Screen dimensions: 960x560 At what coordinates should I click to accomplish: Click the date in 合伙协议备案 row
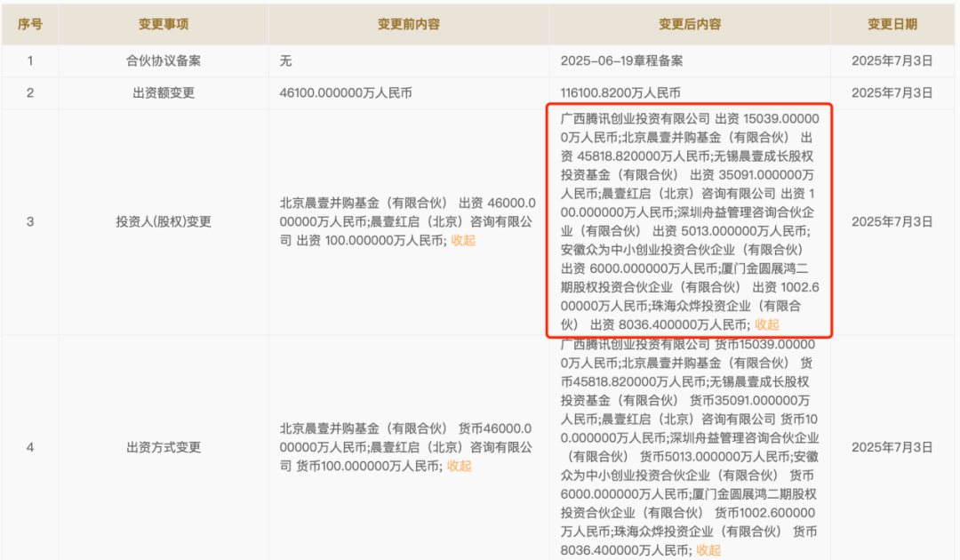(892, 60)
